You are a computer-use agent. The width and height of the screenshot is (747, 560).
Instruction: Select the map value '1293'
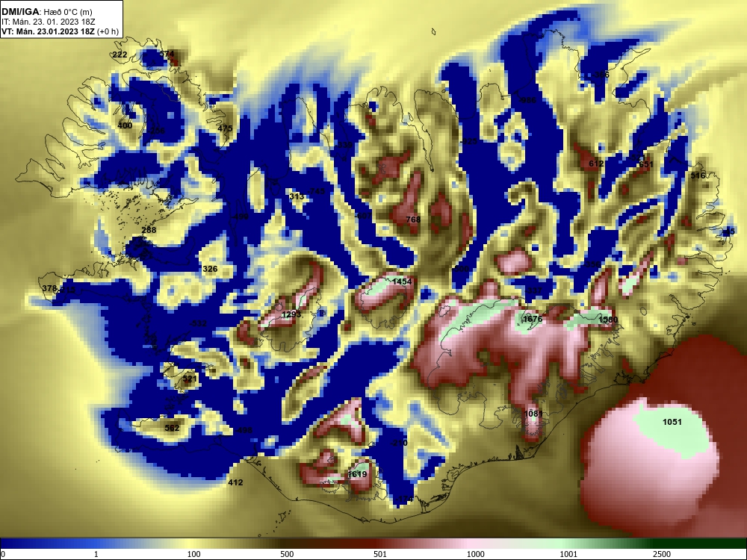pos(291,314)
